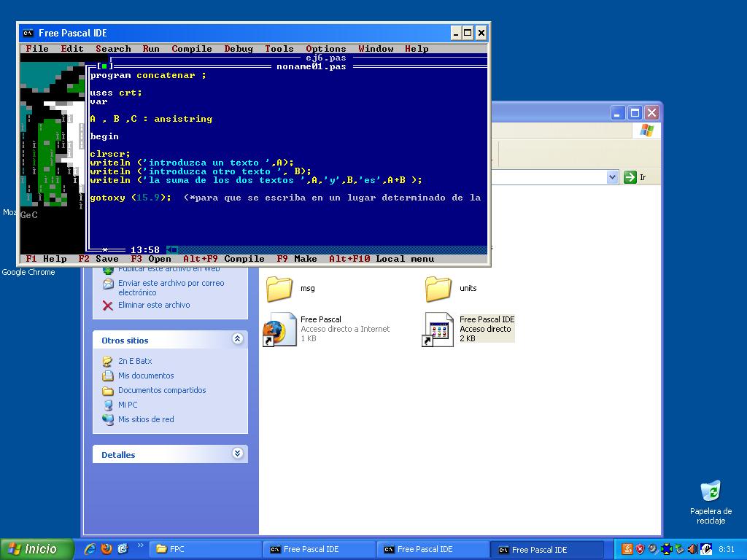Open the Search menu
The height and width of the screenshot is (560, 747).
click(113, 49)
